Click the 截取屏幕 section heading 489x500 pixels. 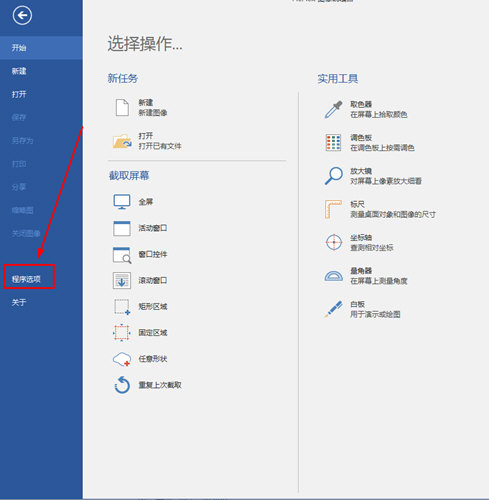pos(129,175)
